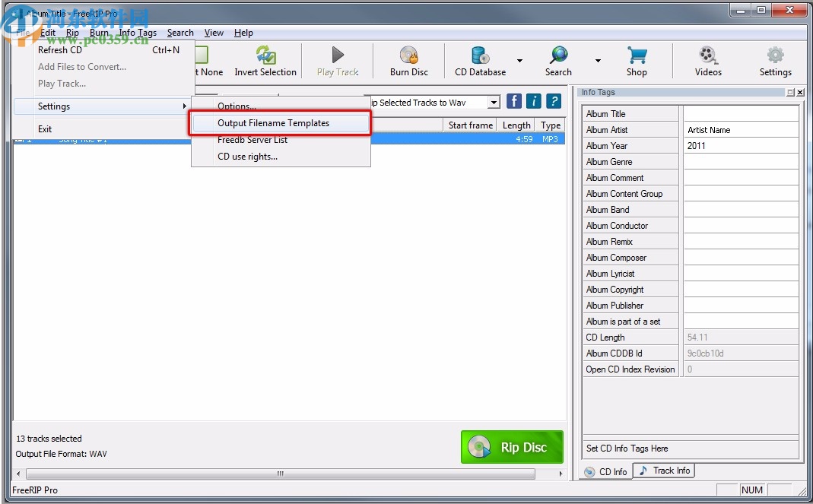Screen dimensions: 813x504
Task: Open the Burn Disc tool
Action: click(x=408, y=61)
